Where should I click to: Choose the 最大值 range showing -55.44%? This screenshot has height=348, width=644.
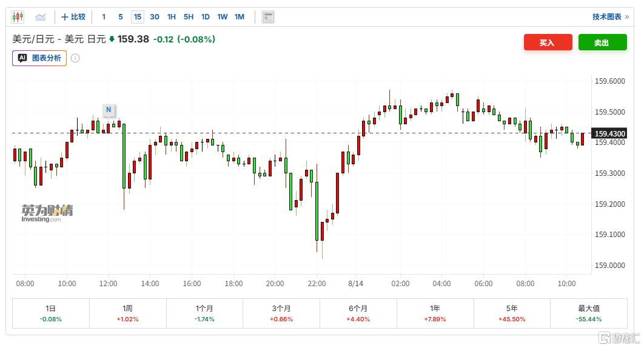[589, 313]
